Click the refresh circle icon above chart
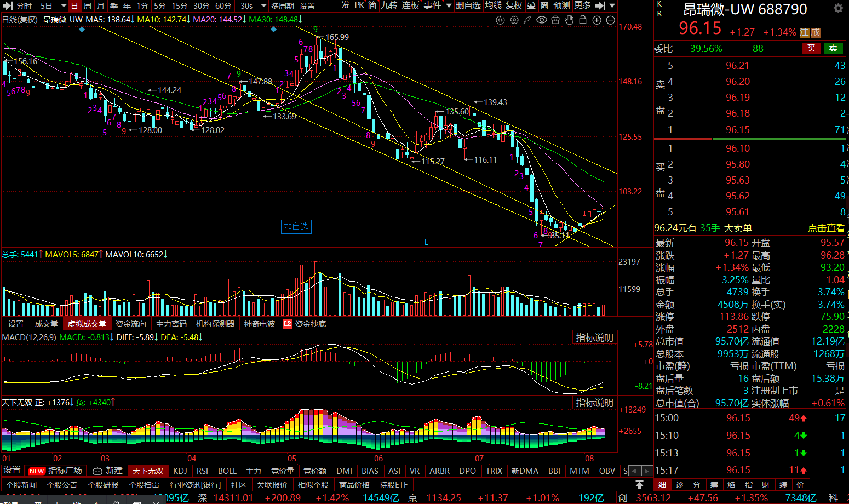The height and width of the screenshot is (504, 849). click(500, 20)
